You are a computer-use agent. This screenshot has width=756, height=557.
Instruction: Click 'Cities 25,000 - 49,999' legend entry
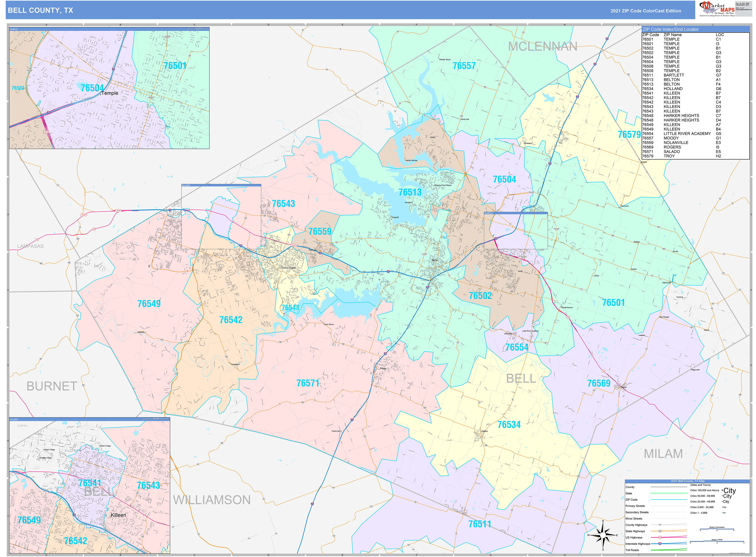tap(703, 502)
